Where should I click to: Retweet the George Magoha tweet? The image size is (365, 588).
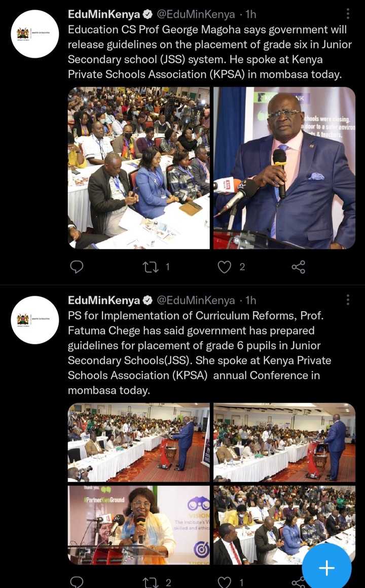click(151, 267)
